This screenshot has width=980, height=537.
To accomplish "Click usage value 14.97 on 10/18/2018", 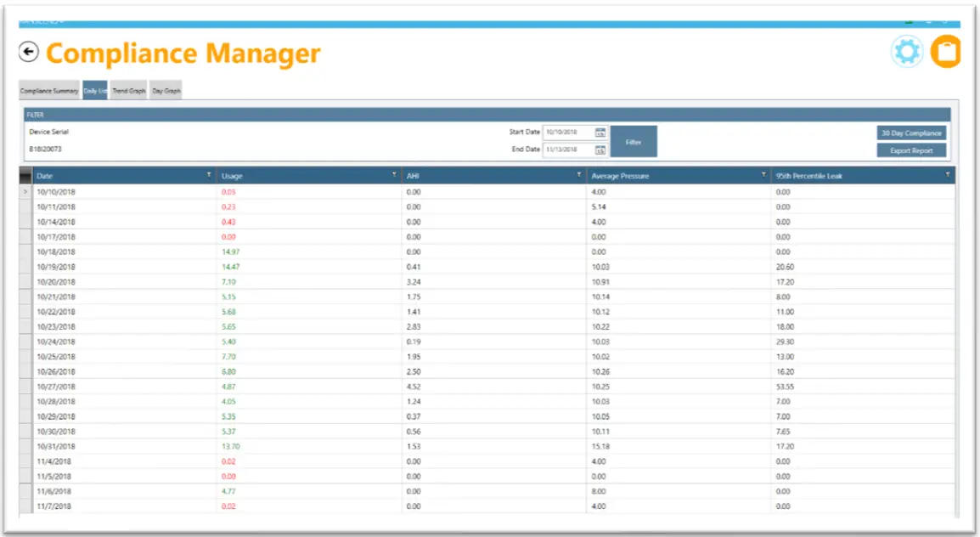I will (231, 252).
